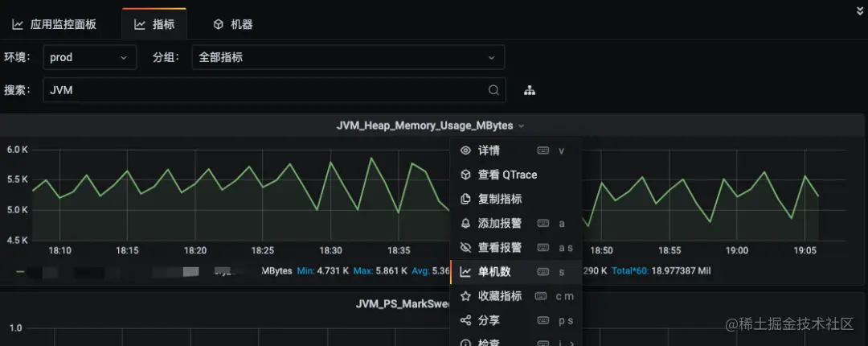
Task: Open the 分组 全部指标 dropdown
Action: [x=348, y=57]
